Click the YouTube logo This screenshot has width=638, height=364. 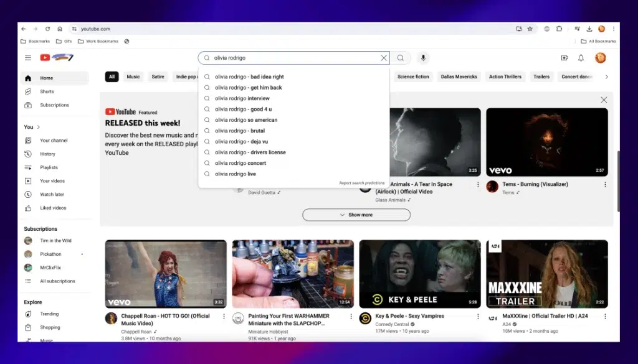click(x=57, y=58)
